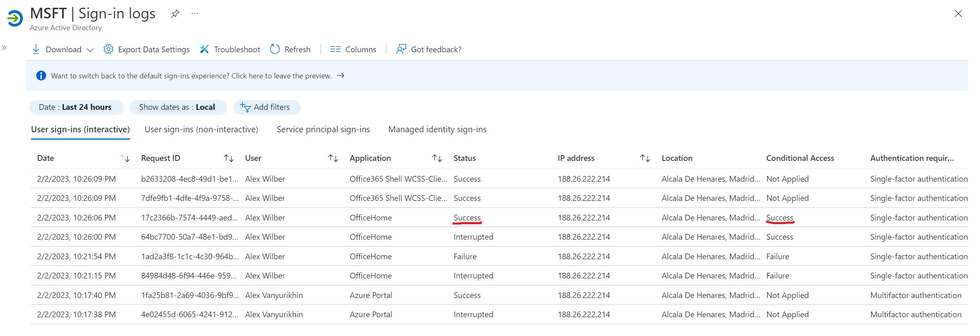Screen dimensions: 980x336
Task: Open the Date Last 24 hours filter
Action: (76, 107)
